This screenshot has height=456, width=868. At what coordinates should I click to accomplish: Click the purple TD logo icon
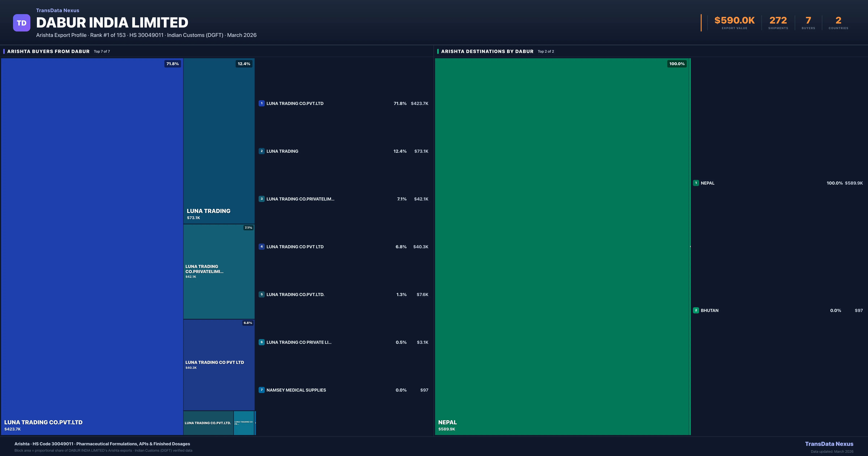22,23
